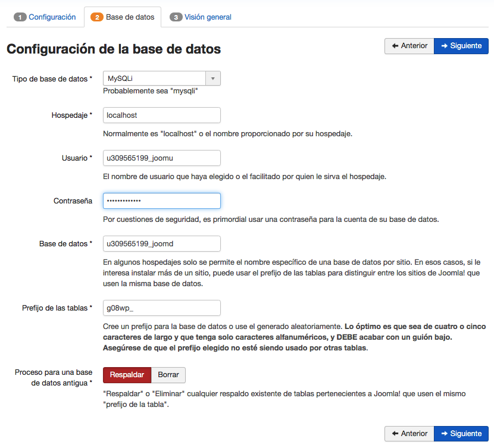
Task: Click the right arrow icon on top Siguiente button
Action: coord(443,46)
